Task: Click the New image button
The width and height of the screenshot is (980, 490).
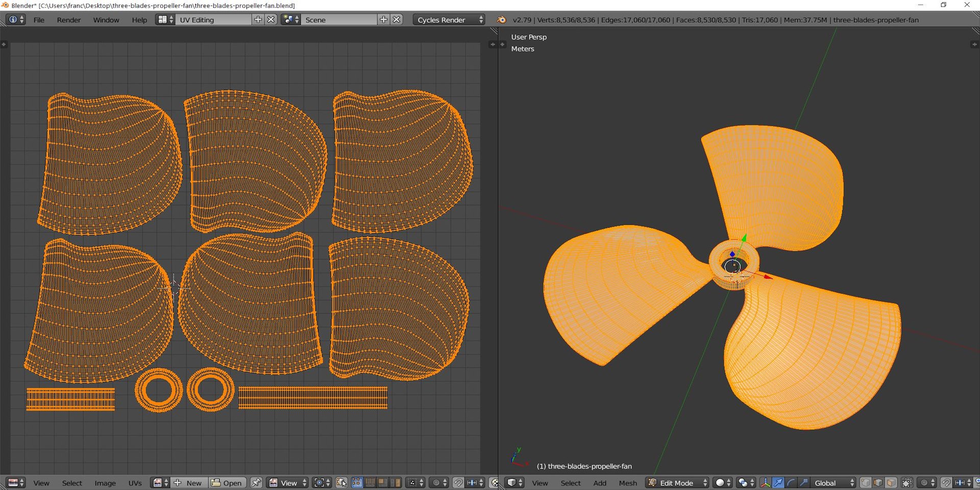Action: [x=189, y=483]
